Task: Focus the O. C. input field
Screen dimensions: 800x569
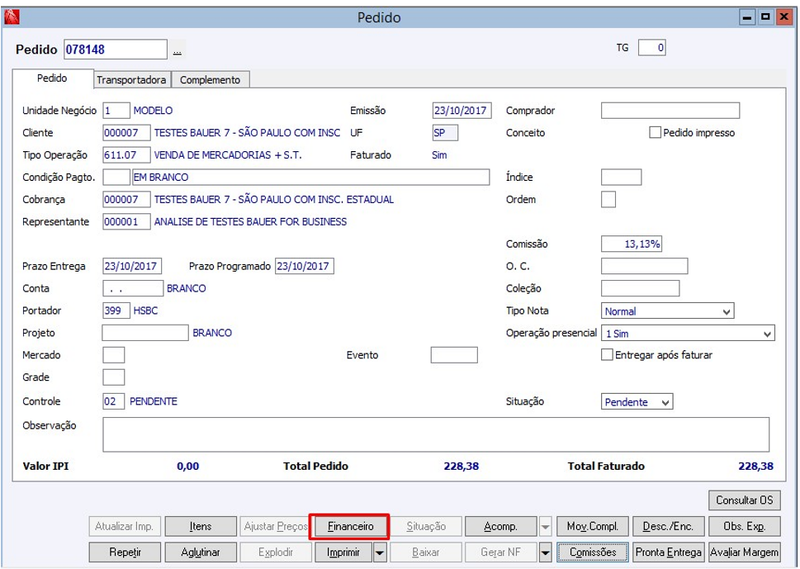Action: [644, 266]
